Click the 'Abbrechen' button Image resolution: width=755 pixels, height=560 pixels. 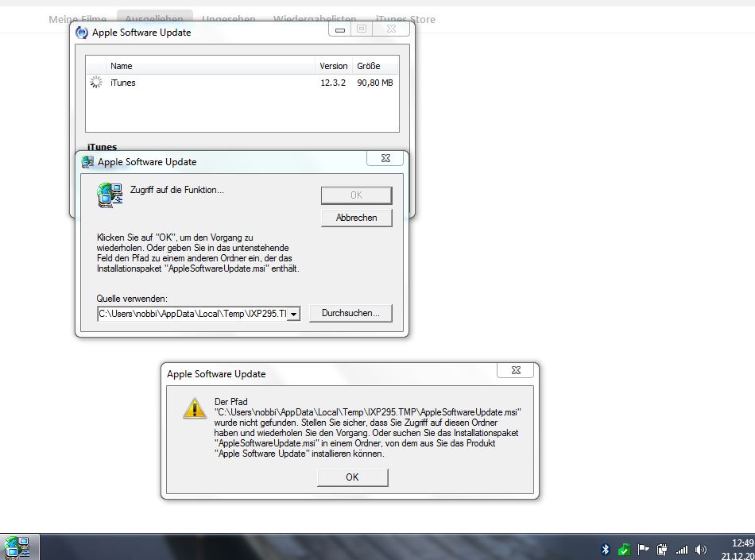(356, 218)
